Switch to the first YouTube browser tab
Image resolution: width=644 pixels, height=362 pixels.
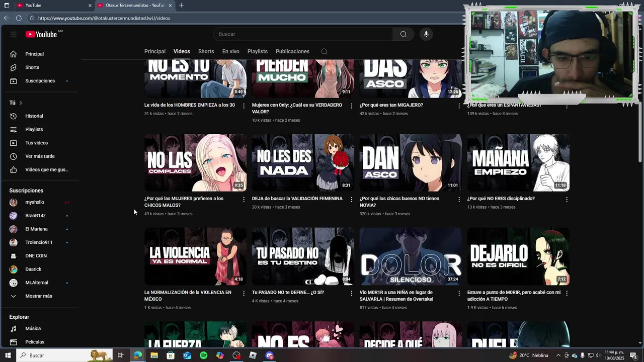click(x=53, y=5)
